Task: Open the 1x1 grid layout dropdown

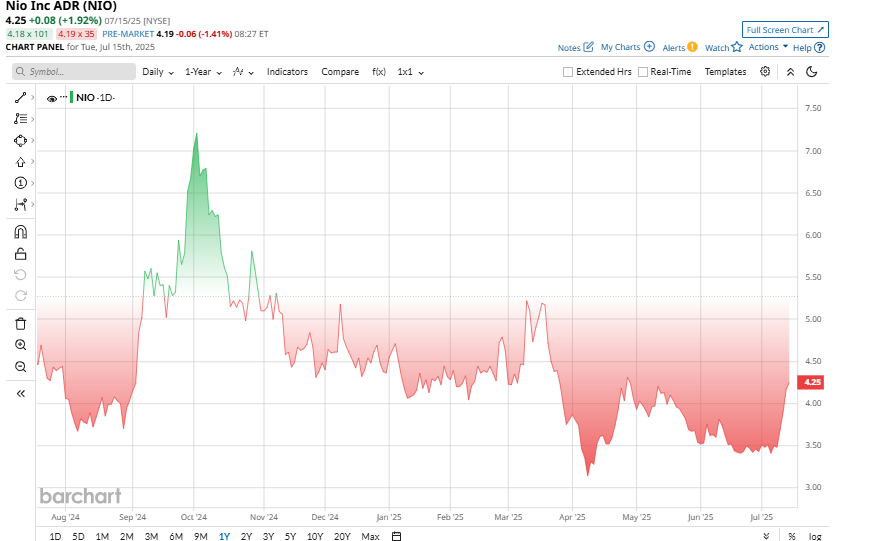Action: point(411,72)
